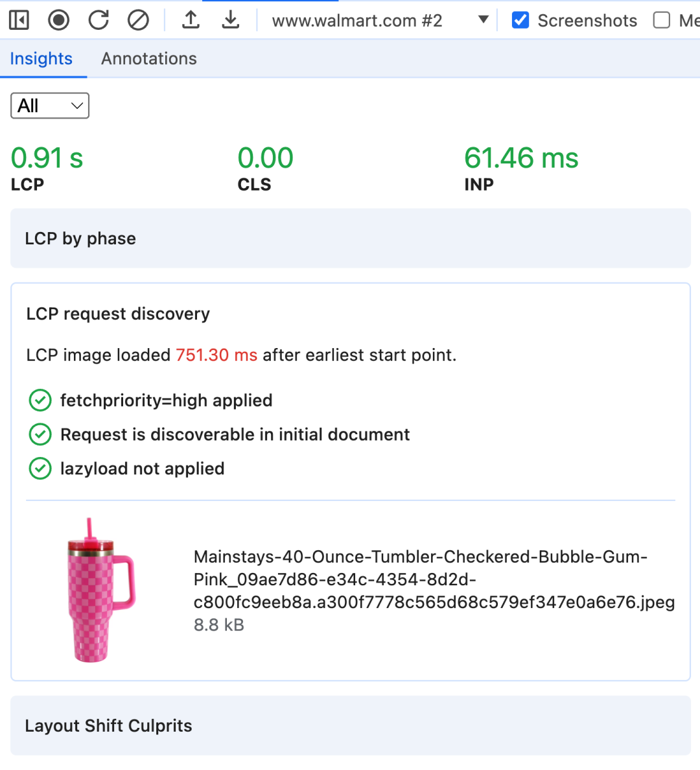Click the discoverable in initial document check icon
The width and height of the screenshot is (700, 770).
40,435
